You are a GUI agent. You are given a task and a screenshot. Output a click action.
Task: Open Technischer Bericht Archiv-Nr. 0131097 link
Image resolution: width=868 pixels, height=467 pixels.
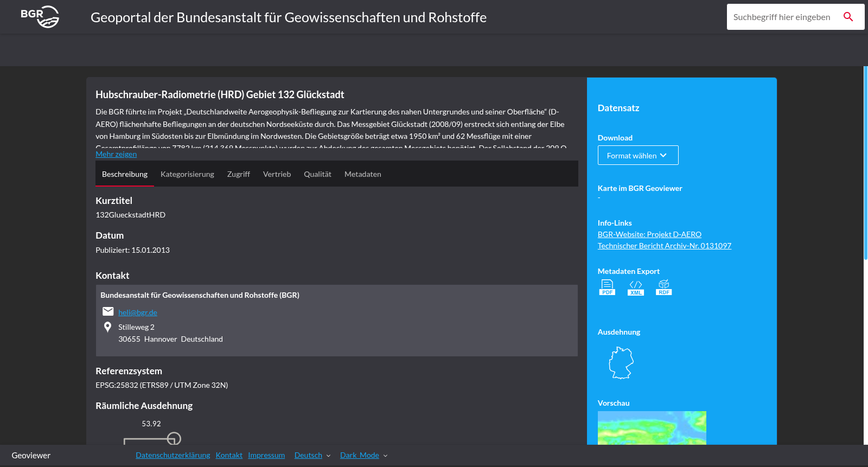tap(665, 246)
